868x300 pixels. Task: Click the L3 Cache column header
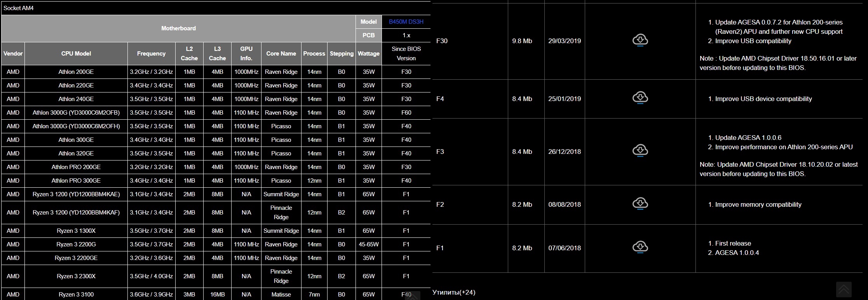coord(217,54)
